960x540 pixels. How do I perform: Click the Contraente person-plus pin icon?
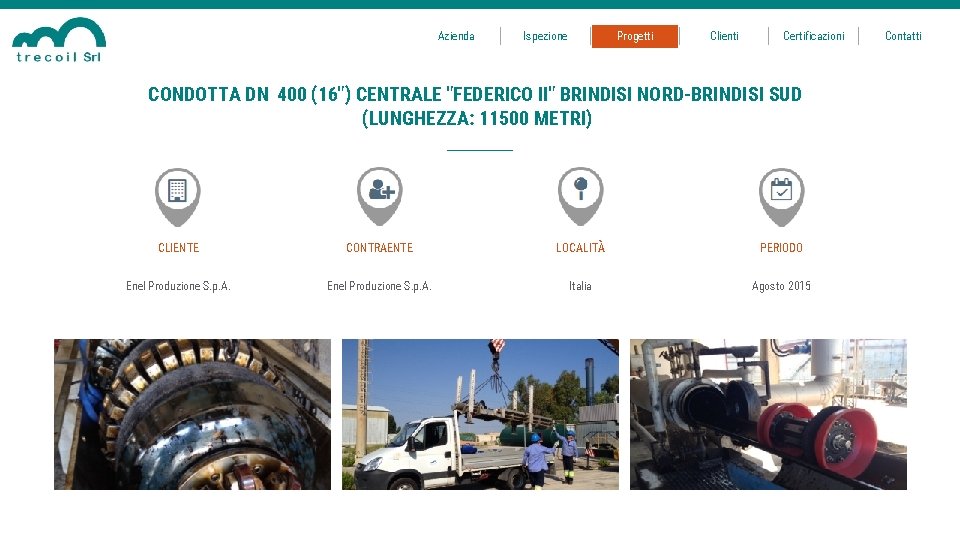click(380, 197)
